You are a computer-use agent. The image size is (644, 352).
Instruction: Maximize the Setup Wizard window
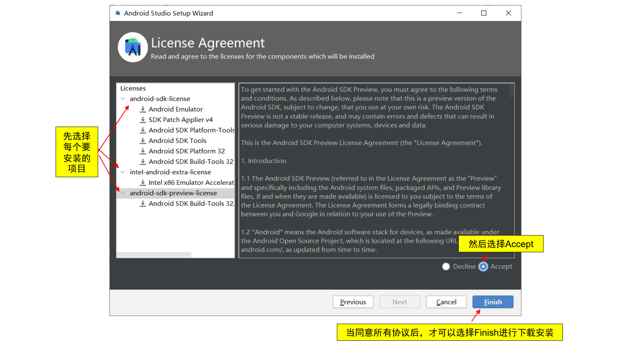pos(484,13)
